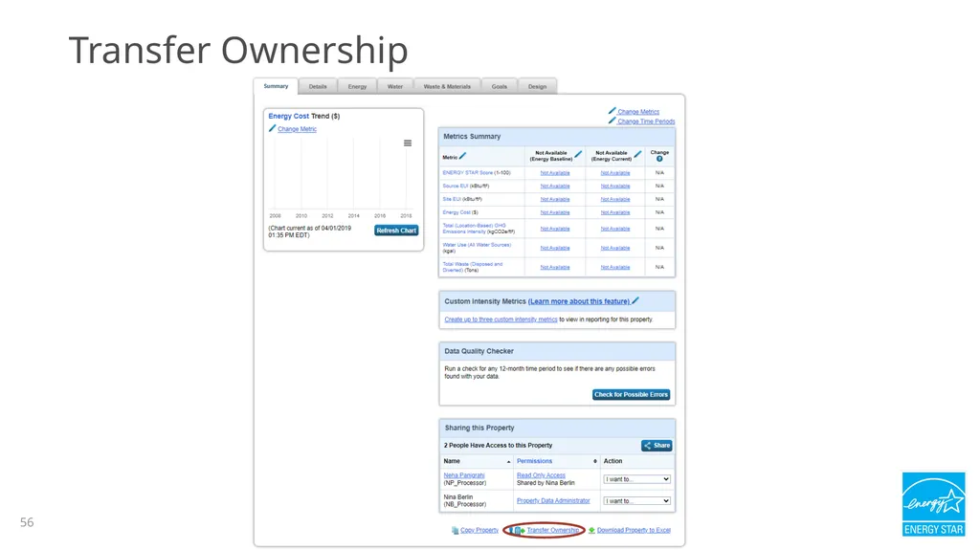
Task: Click the Change Metrics link
Action: point(638,112)
